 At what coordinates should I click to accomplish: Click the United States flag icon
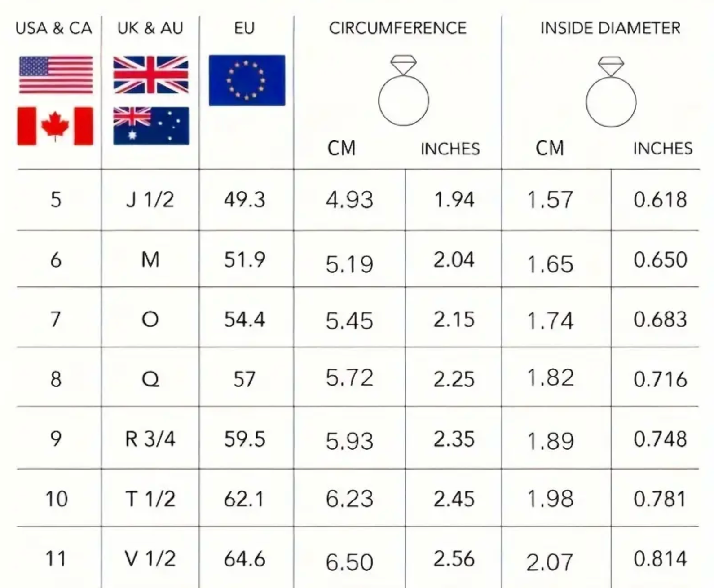(56, 75)
